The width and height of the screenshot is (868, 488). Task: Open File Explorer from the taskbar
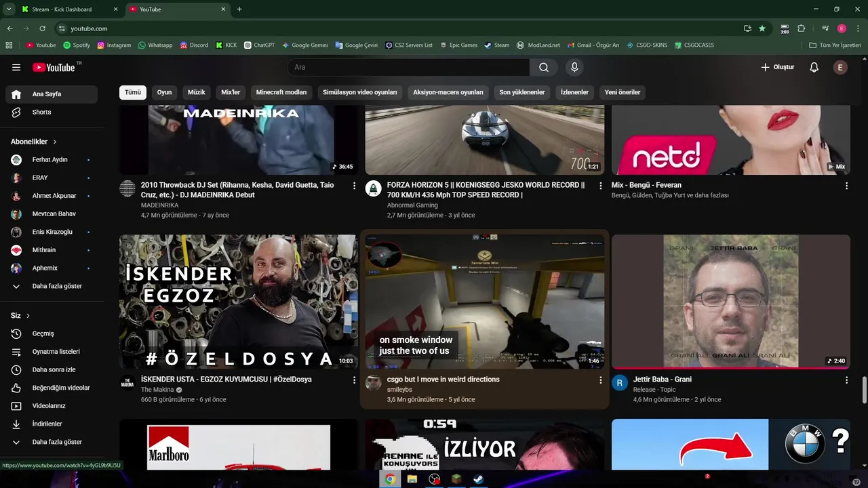[412, 479]
